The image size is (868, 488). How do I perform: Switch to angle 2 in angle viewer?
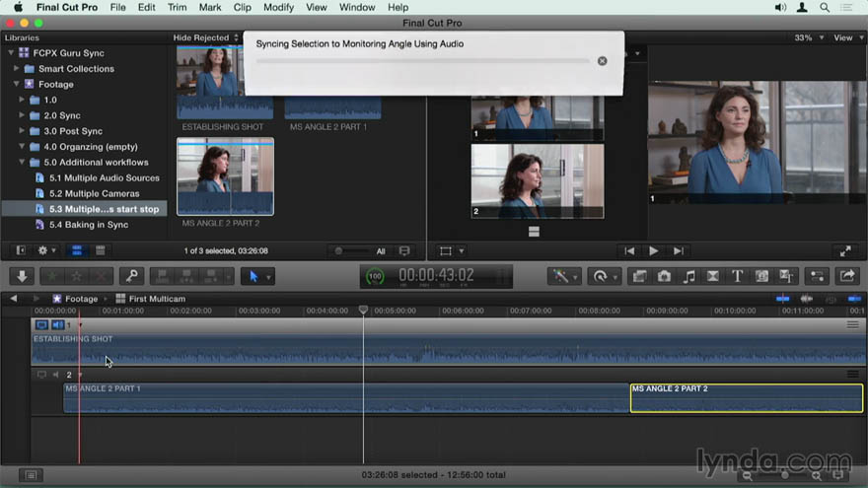pos(537,181)
